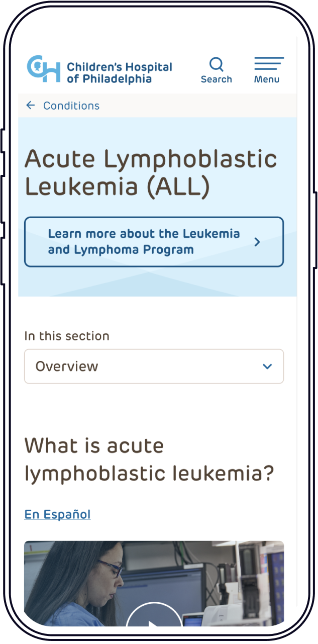Open the Overview section dropdown

(154, 366)
